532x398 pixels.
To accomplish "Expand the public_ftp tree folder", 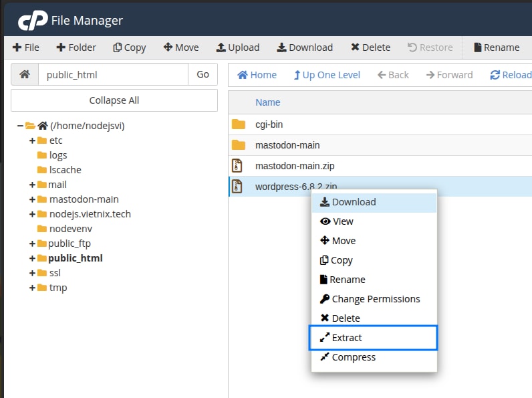I will (32, 243).
